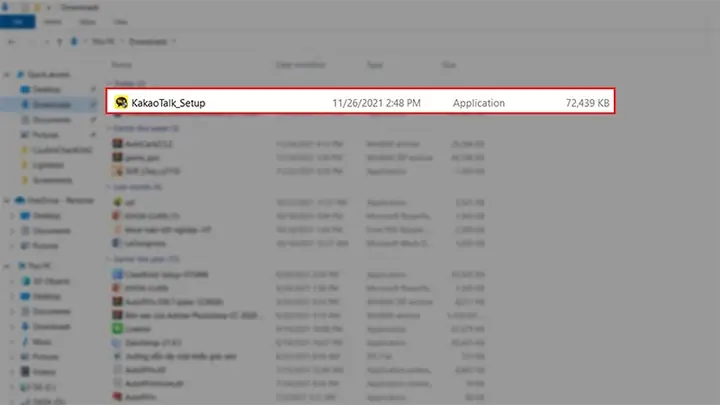Select the KakaoTalk_Setup file name
Screen dimensions: 720x405
[168, 103]
